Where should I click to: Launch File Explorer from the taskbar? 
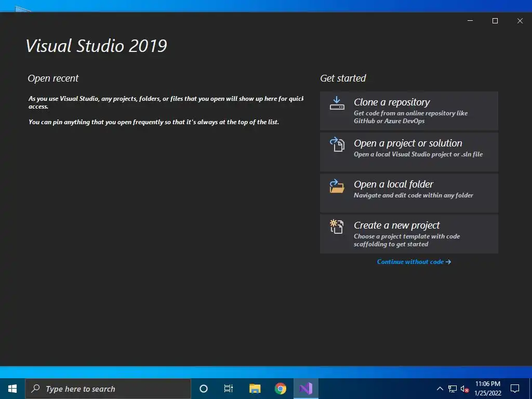pos(255,389)
